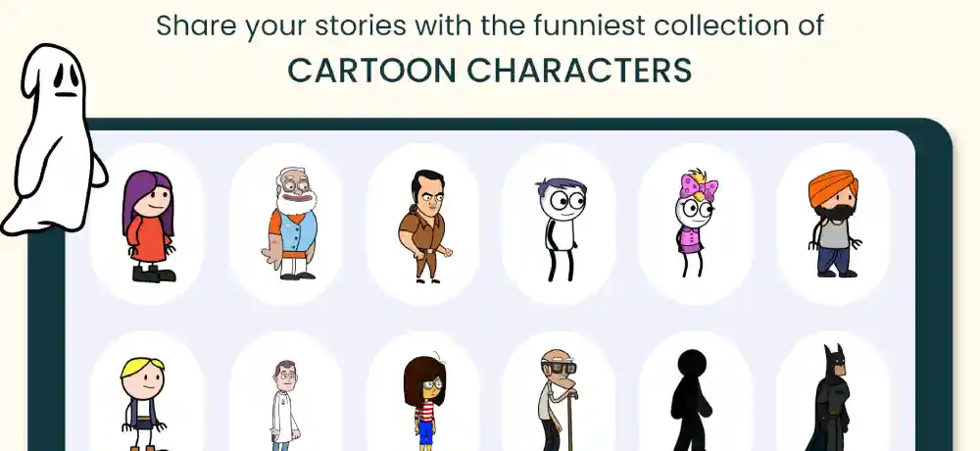Select the old man with walking cane

click(559, 400)
